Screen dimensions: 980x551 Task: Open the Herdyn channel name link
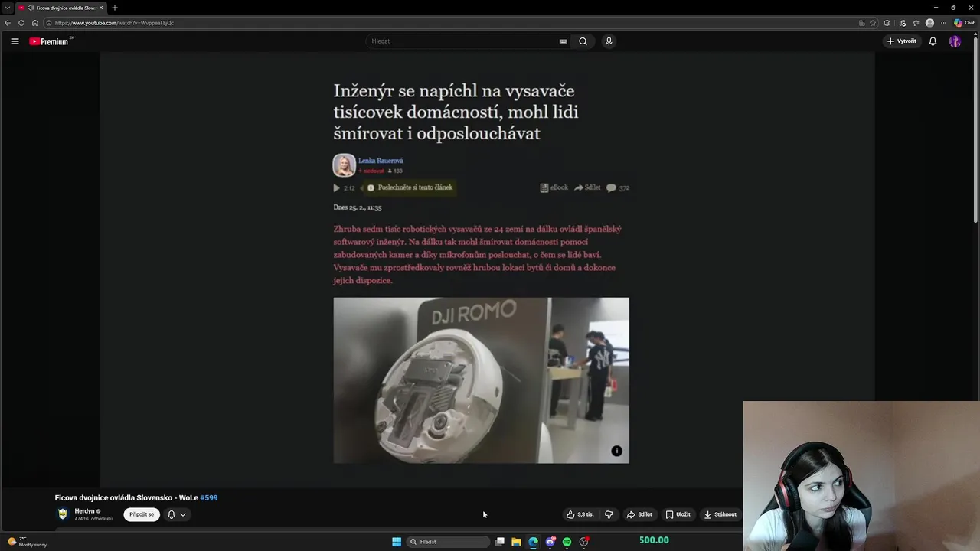coord(84,511)
